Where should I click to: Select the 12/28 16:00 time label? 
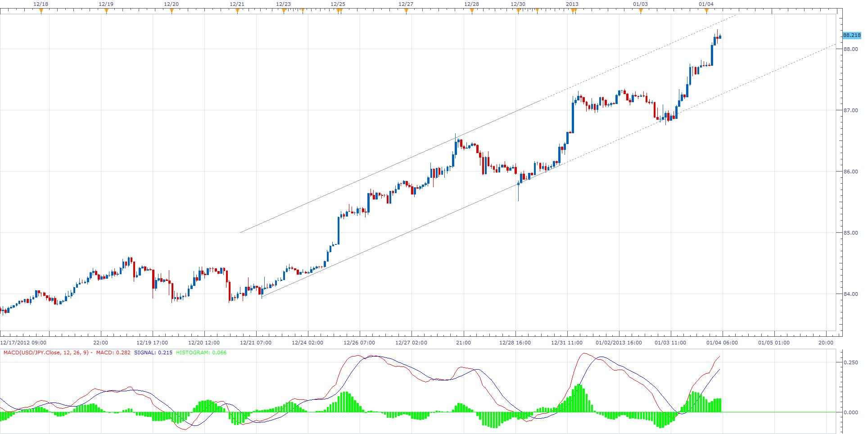515,343
